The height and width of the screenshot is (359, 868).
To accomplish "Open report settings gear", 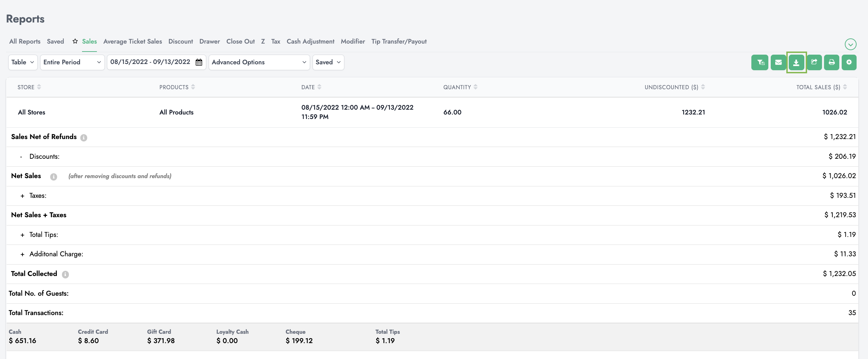I will [849, 63].
